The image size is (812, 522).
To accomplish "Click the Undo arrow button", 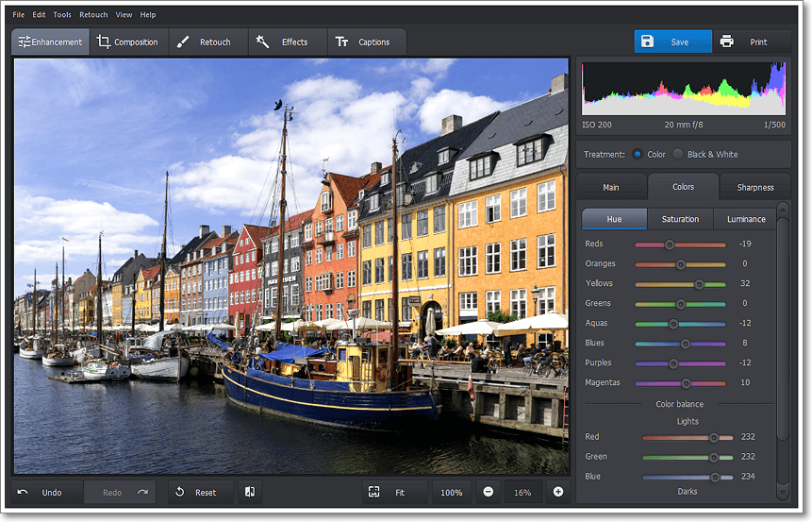I will click(x=41, y=492).
